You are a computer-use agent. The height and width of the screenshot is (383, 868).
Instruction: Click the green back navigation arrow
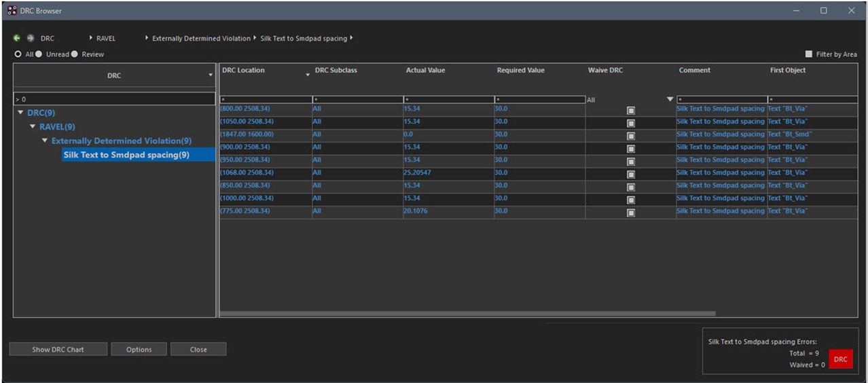tap(17, 39)
